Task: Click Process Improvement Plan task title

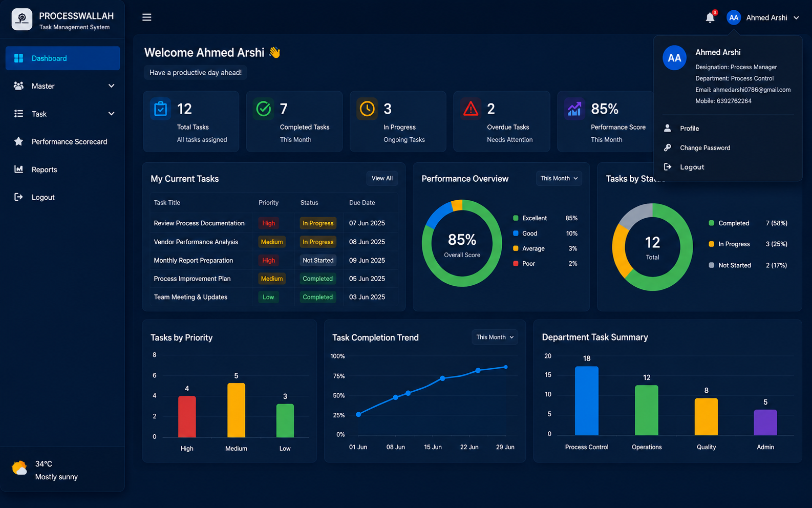Action: point(192,279)
